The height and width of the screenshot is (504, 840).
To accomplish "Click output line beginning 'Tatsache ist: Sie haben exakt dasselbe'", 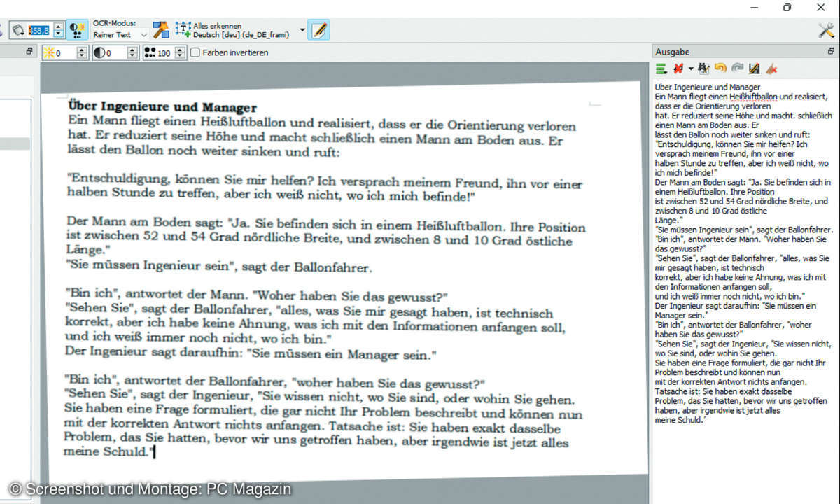I will [724, 392].
